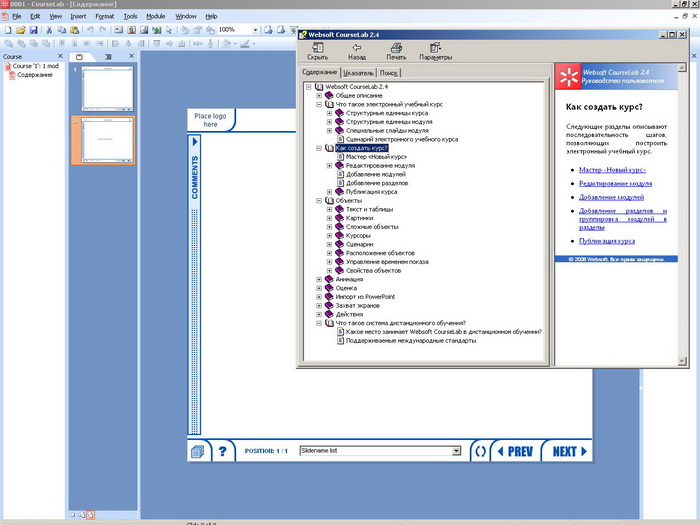Click Параметры options button in help

pos(435,51)
